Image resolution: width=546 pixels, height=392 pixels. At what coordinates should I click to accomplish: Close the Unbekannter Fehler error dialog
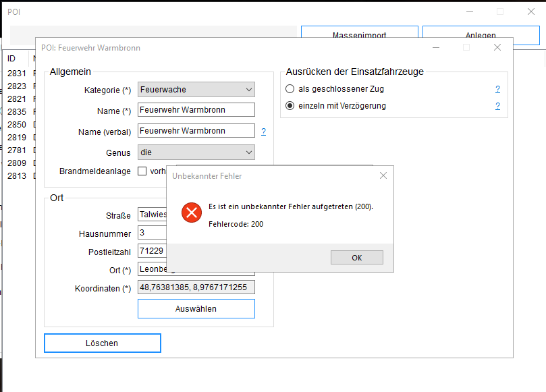point(383,175)
